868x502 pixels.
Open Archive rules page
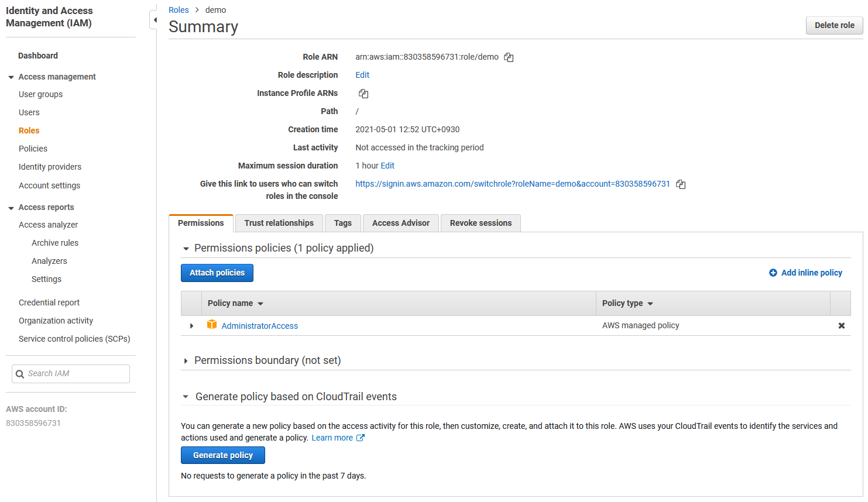coord(55,243)
